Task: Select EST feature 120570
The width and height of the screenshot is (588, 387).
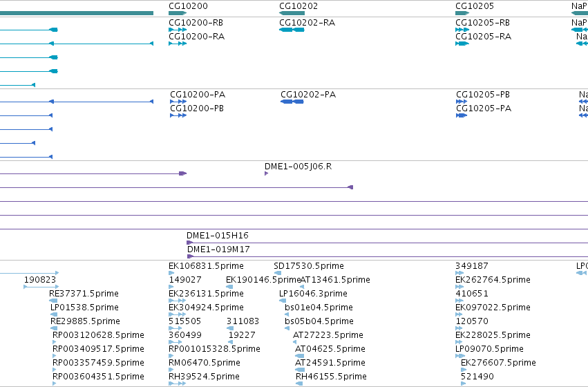Action: (x=472, y=321)
